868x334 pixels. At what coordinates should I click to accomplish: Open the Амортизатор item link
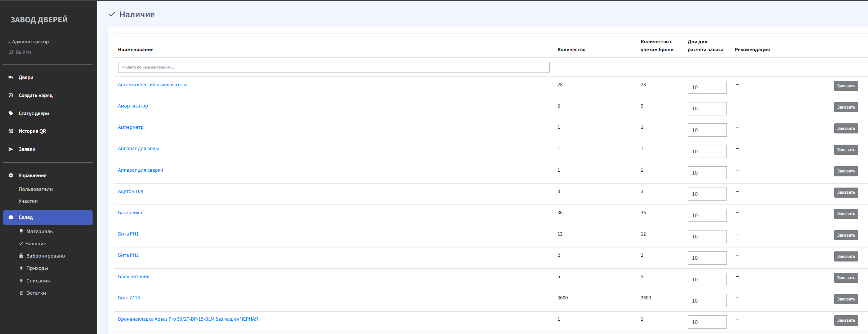coord(133,106)
